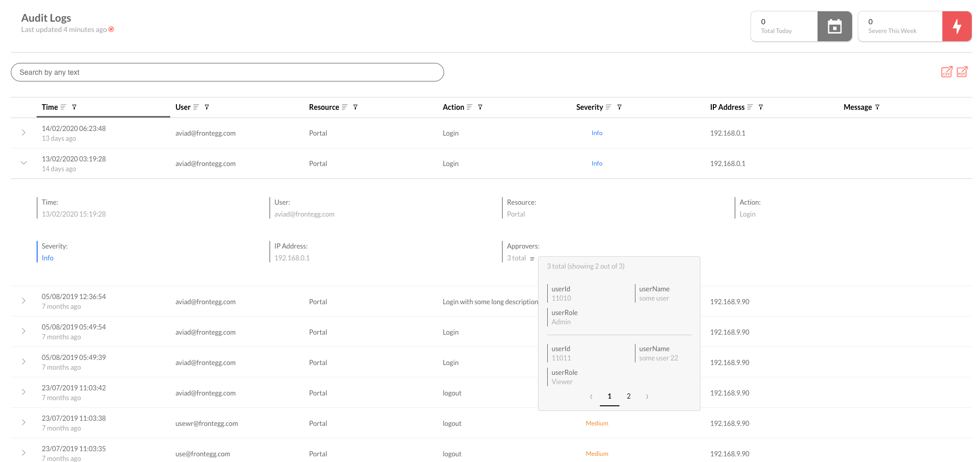Export audit logs as PDF
This screenshot has height=462, width=980.
[962, 72]
